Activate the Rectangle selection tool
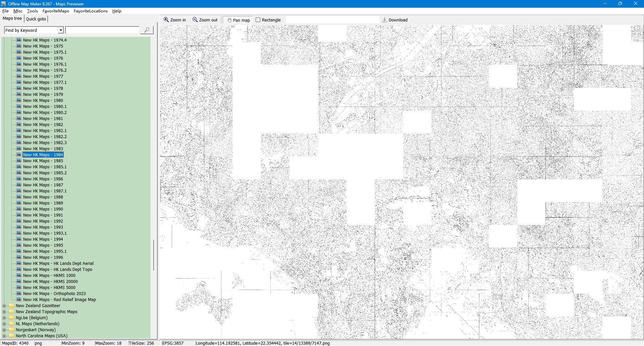Viewport: 644px width, 346px height. click(258, 20)
